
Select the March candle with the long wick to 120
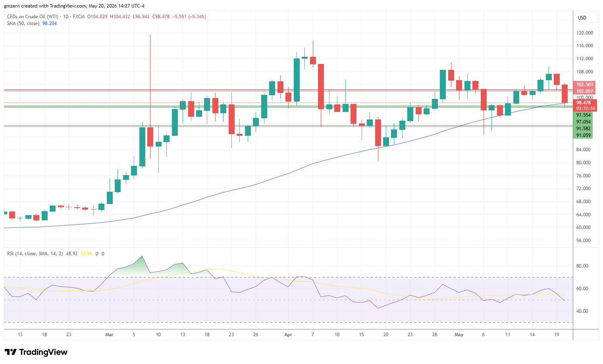click(150, 137)
